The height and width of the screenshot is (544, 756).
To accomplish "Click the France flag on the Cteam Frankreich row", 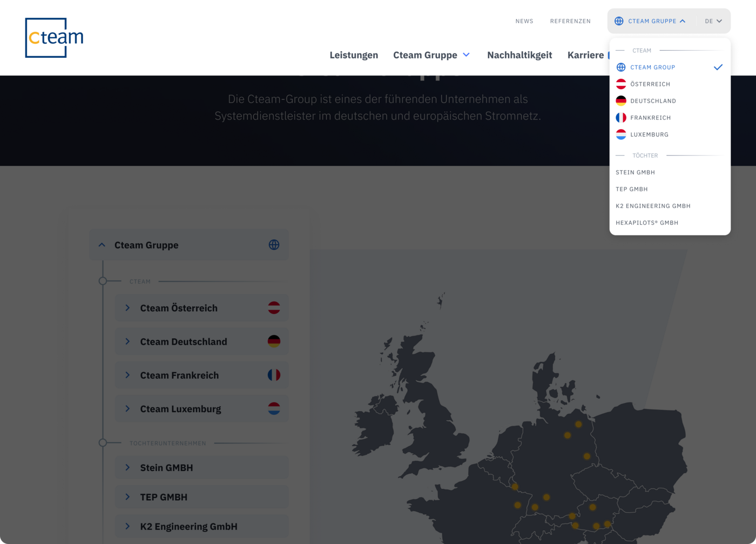I will [x=274, y=375].
